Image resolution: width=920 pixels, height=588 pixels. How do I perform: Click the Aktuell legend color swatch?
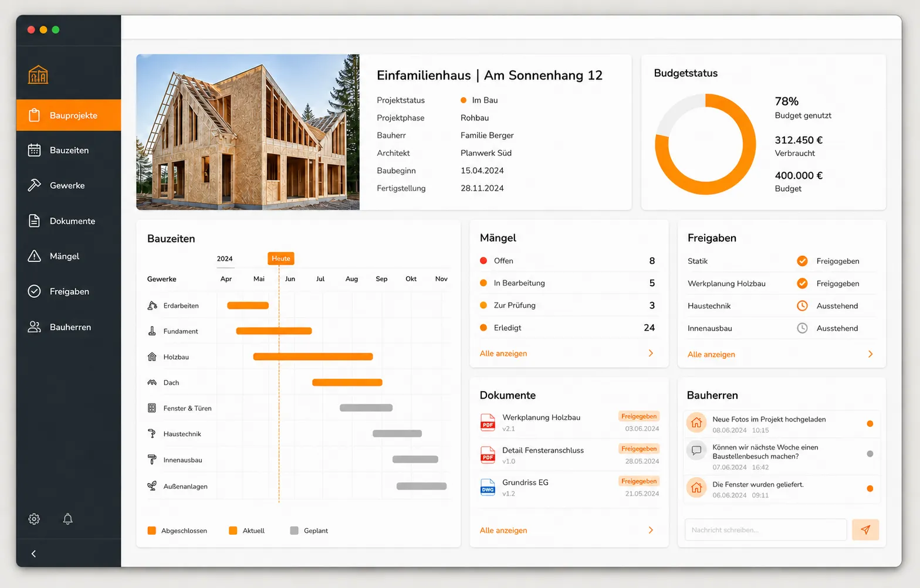[233, 531]
